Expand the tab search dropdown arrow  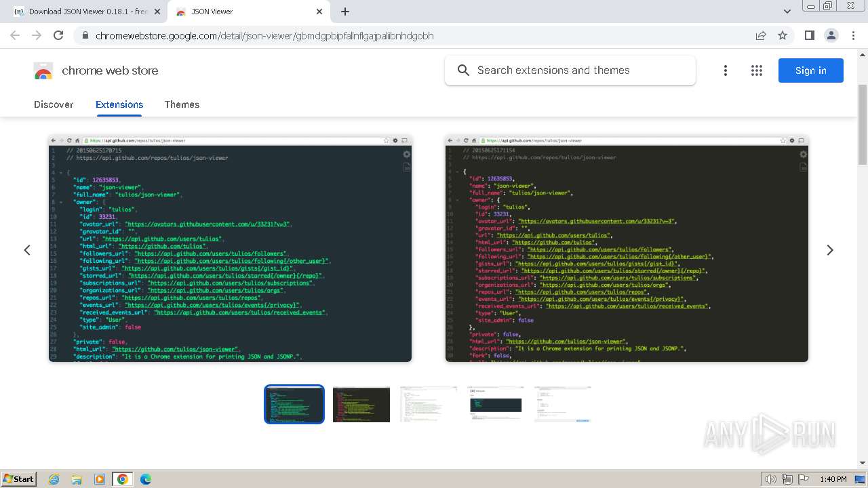coord(787,12)
